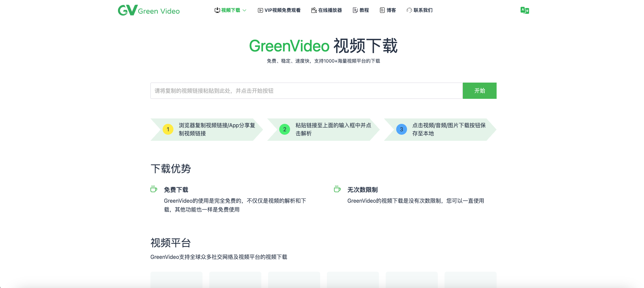Click the text GreenVideo支持全球众多社交网络及视频平台的视频下载
644x288 pixels.
[x=219, y=257]
